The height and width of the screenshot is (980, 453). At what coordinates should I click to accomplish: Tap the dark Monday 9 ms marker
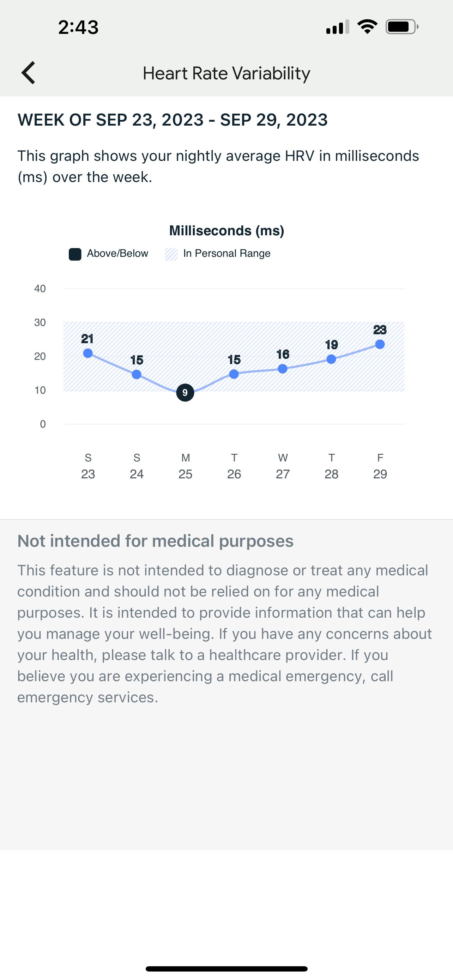tap(185, 393)
